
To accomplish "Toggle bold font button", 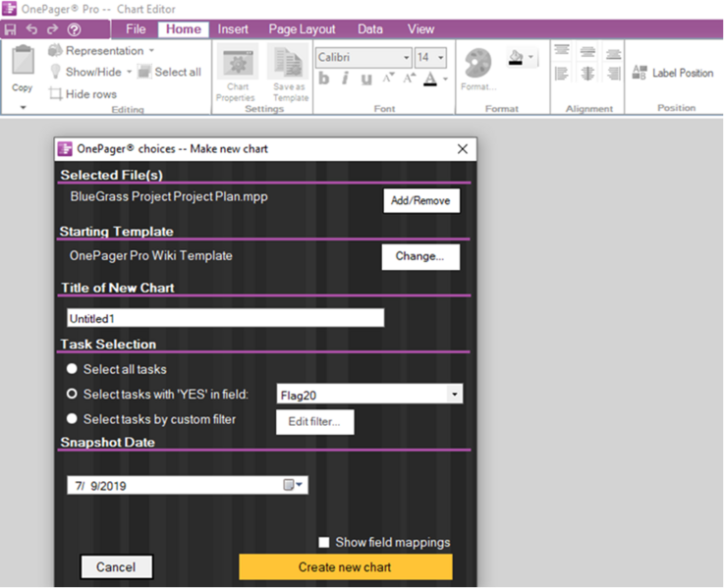I will click(324, 79).
